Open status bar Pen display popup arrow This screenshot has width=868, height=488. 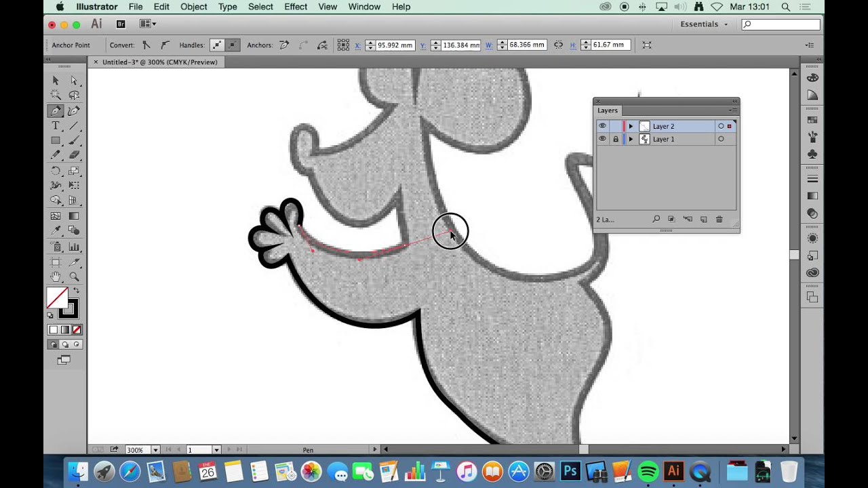(374, 449)
